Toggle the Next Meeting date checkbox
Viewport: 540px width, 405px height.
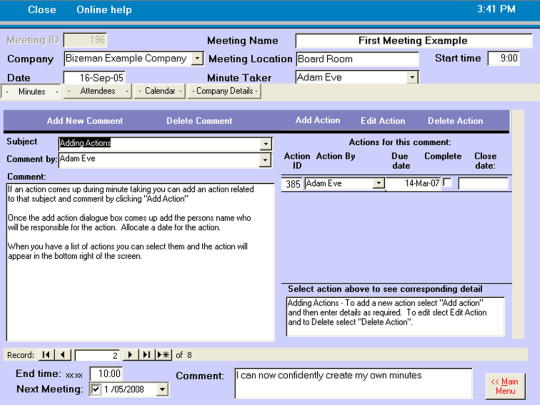pos(95,390)
